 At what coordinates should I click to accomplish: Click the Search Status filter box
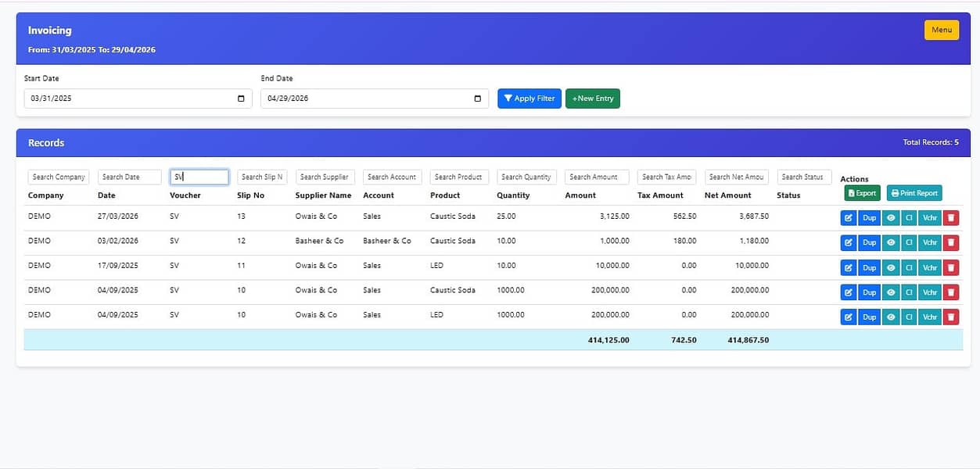pos(804,177)
